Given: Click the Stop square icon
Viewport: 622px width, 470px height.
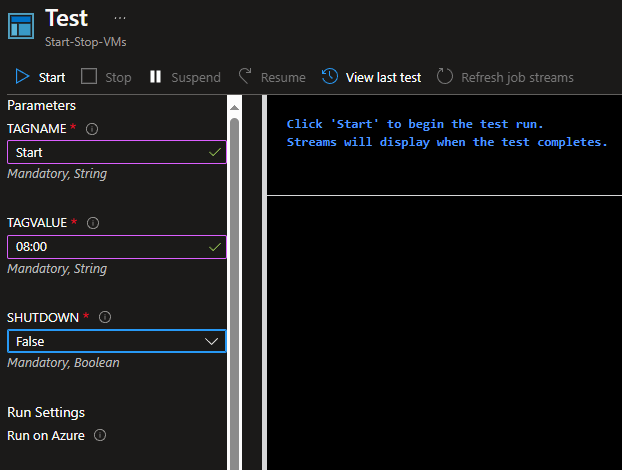Looking at the screenshot, I should (x=89, y=77).
